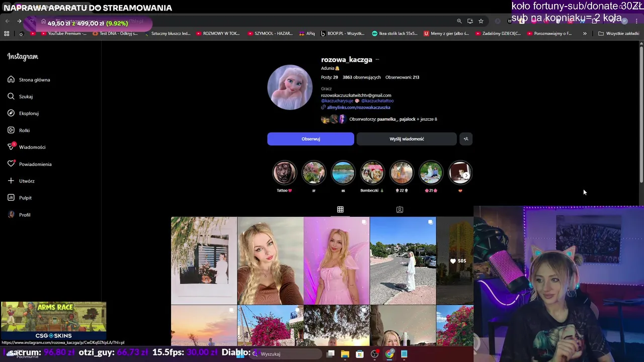Open OBS Studio from taskbar

375,354
